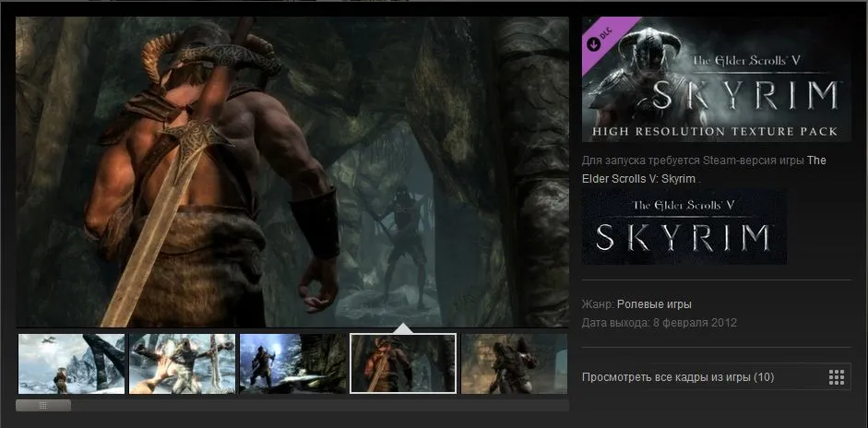Select highlighted thumbnail of warrior in cave
The height and width of the screenshot is (428, 868).
[403, 363]
